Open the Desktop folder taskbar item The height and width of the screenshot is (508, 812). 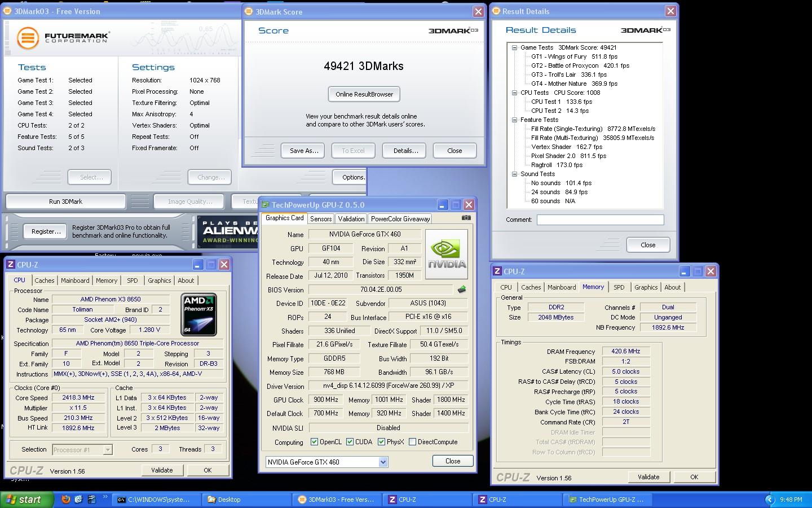point(246,500)
